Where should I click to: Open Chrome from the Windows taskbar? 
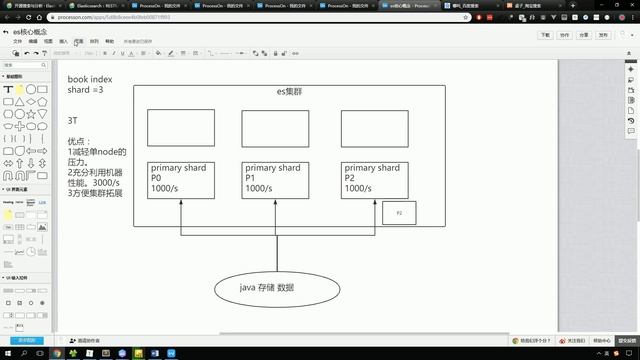(57, 353)
